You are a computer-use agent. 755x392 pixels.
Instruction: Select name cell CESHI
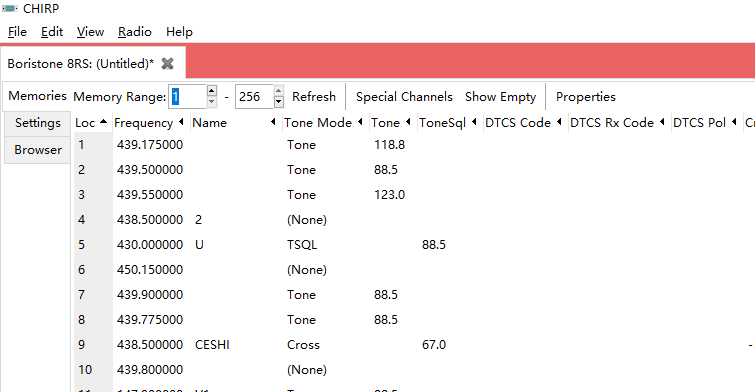pos(212,345)
